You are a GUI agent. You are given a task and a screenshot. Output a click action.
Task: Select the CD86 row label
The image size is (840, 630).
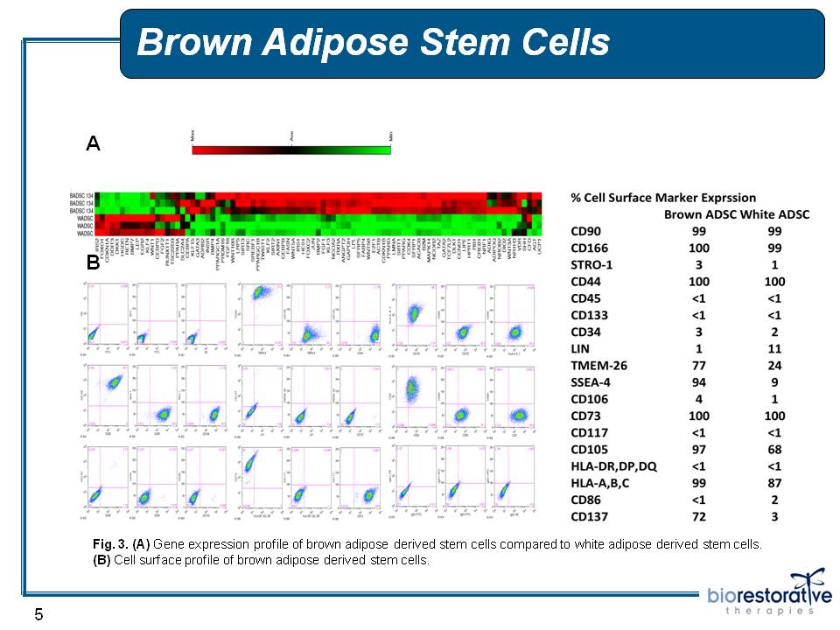(x=585, y=500)
